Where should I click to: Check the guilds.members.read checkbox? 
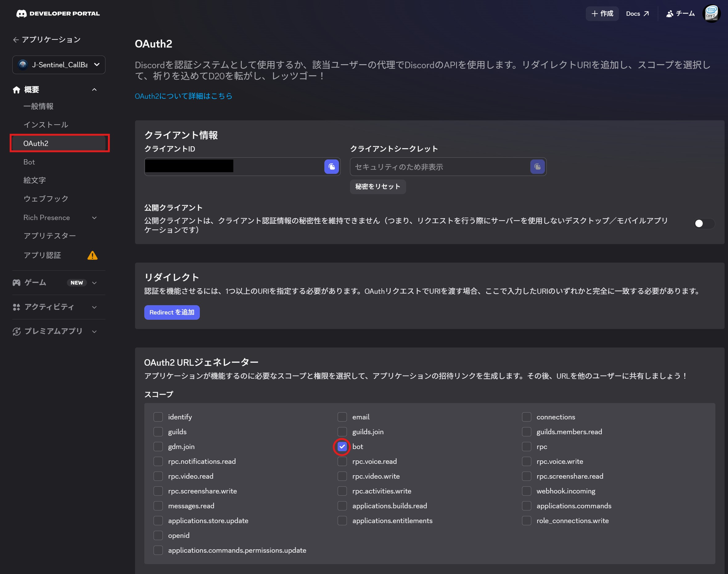526,432
